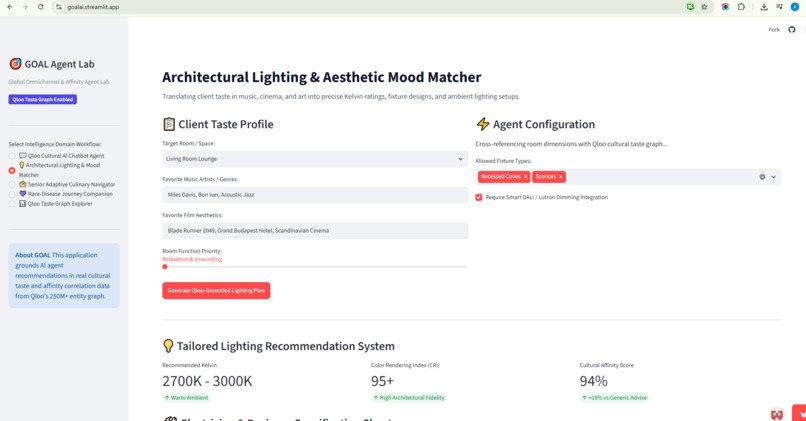The width and height of the screenshot is (806, 421).
Task: Click the About GOAL info box
Action: [x=64, y=276]
